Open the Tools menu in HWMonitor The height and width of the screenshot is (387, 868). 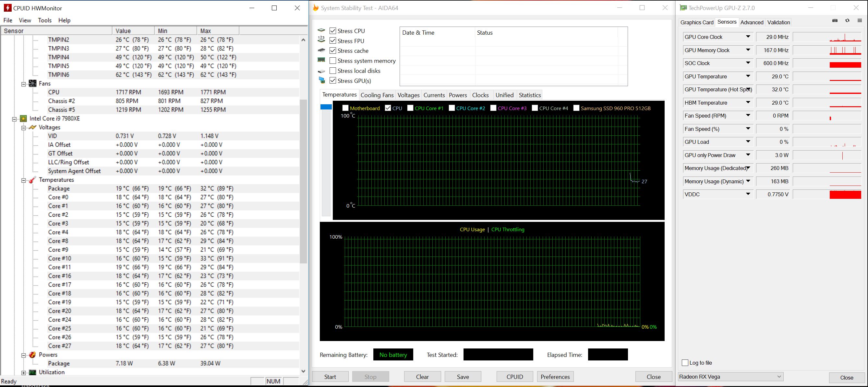(44, 20)
